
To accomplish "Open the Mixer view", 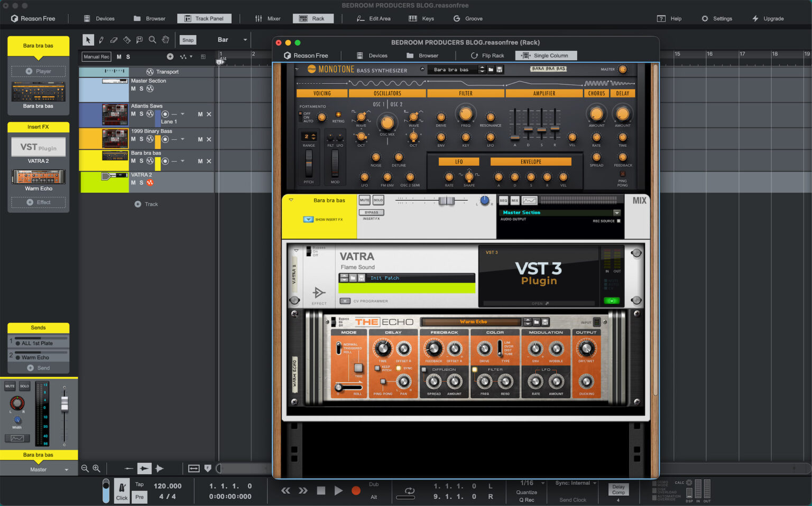I will [x=268, y=18].
